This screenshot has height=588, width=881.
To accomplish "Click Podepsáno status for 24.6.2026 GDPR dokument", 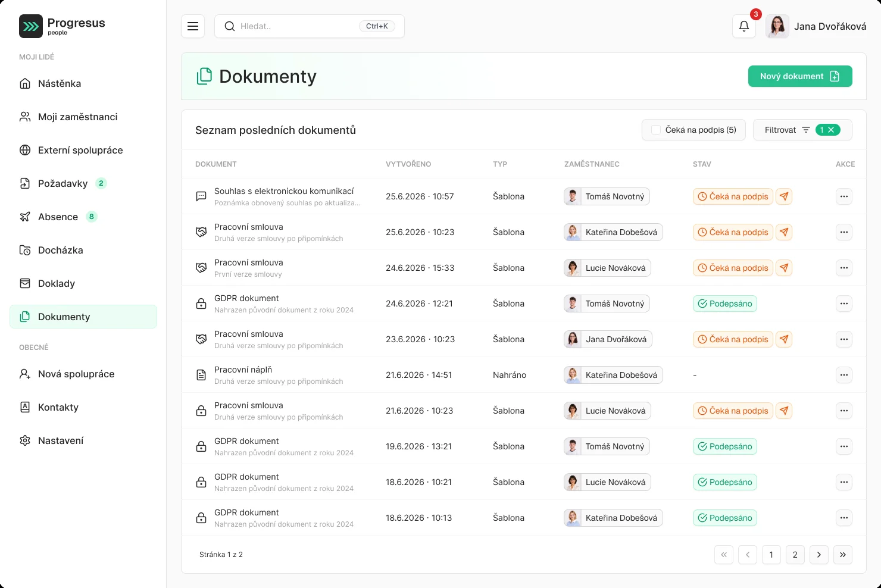I will point(725,304).
